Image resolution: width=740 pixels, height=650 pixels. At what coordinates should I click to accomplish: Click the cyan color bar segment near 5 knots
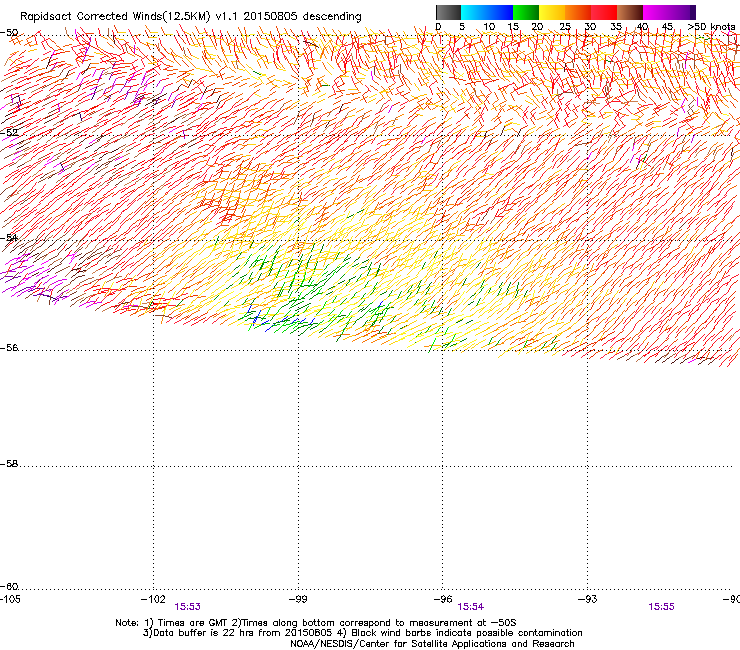(474, 12)
